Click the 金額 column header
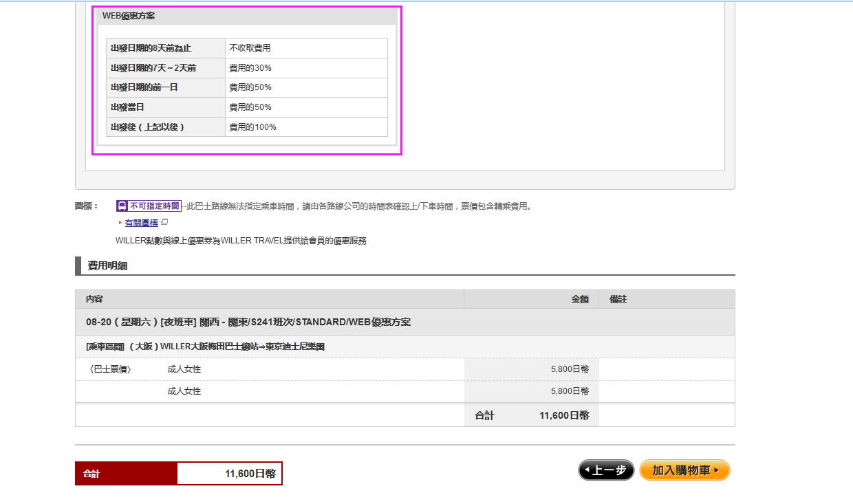 532,299
